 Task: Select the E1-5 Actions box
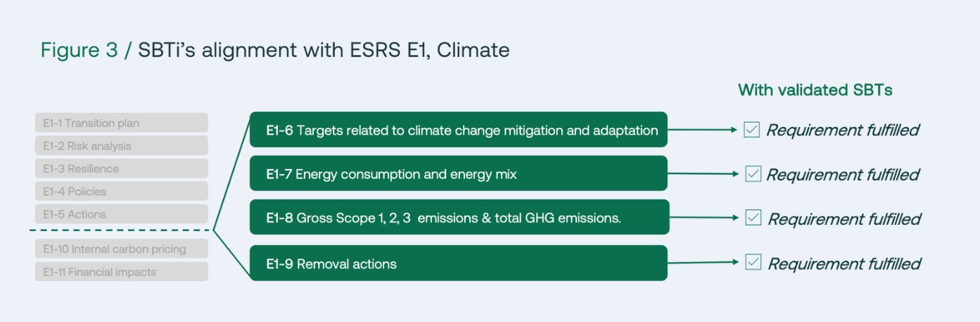pyautogui.click(x=122, y=214)
